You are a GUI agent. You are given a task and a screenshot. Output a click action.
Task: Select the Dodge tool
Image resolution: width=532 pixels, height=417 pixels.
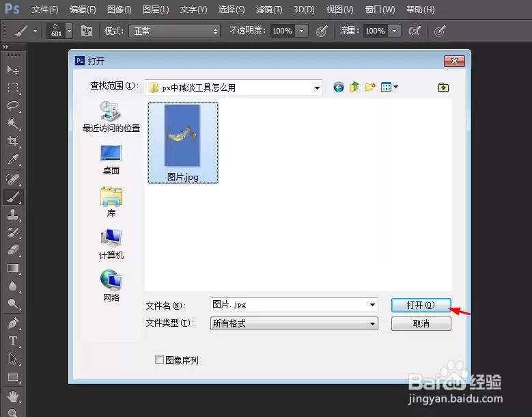(x=13, y=304)
